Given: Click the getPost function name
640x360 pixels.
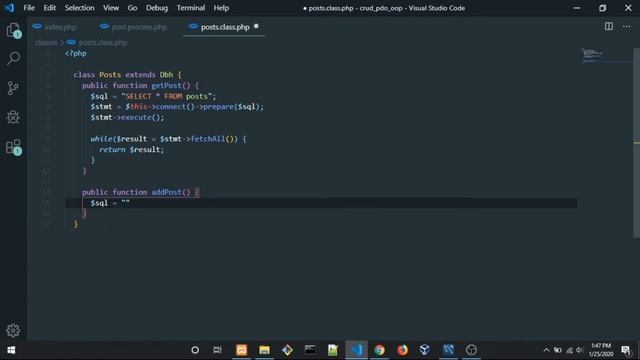Looking at the screenshot, I should (x=167, y=85).
